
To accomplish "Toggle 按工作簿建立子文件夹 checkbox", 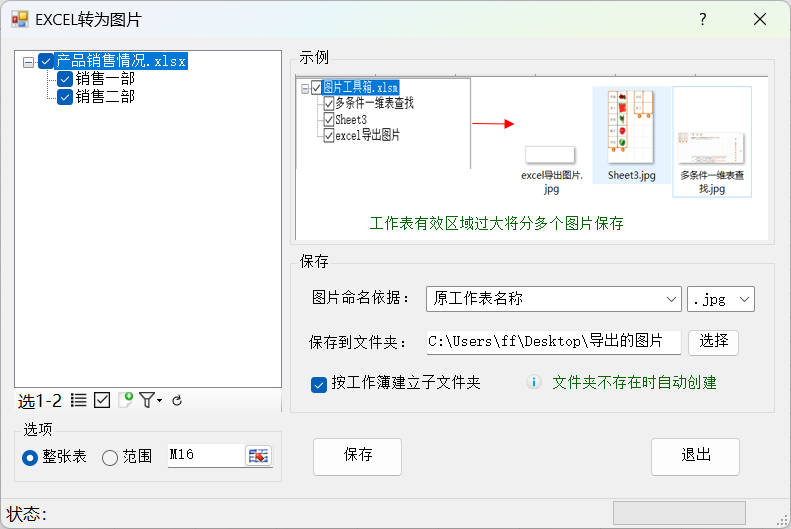I will (x=320, y=384).
